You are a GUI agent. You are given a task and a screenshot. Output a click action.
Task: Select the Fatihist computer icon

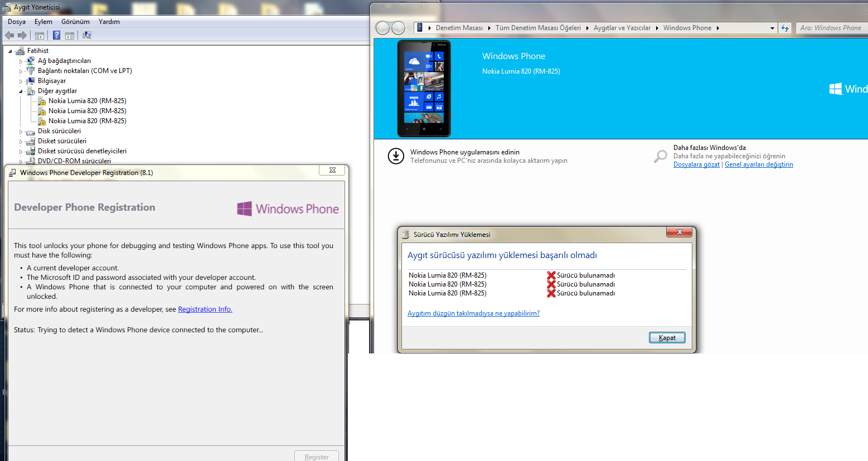(x=20, y=51)
